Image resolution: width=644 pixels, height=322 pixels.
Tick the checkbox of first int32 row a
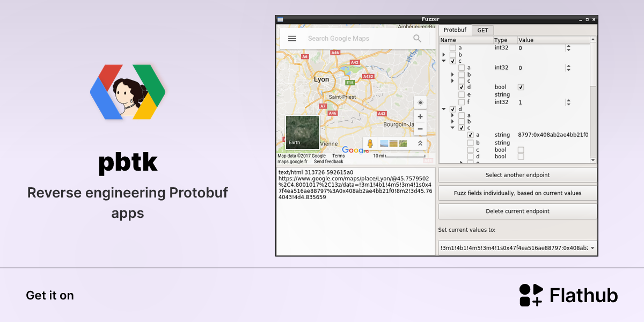[452, 48]
